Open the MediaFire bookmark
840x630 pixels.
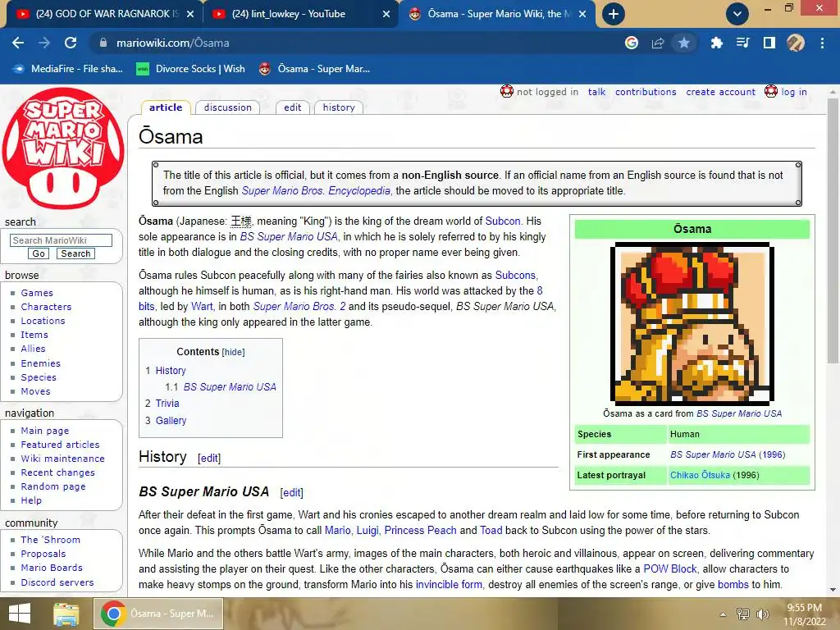click(68, 69)
